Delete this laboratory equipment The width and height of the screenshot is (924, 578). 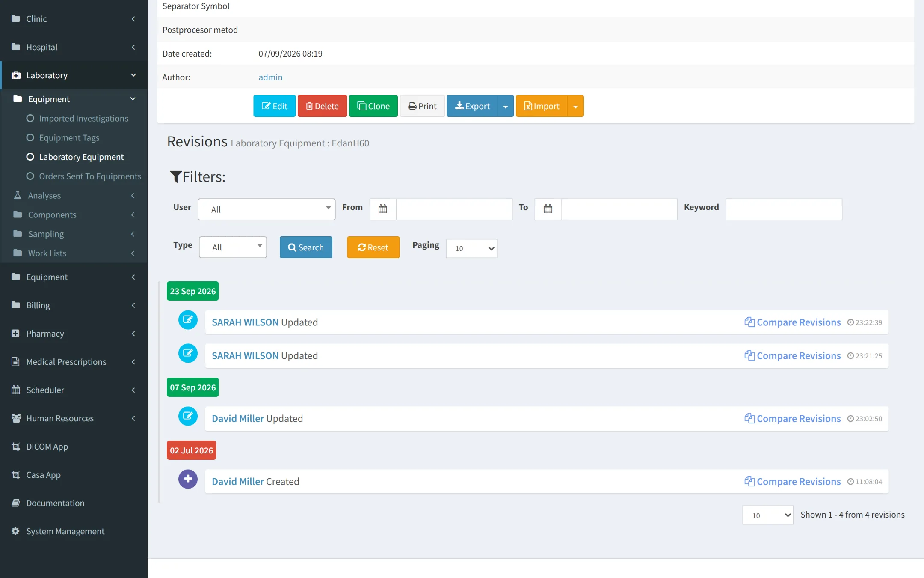point(322,106)
